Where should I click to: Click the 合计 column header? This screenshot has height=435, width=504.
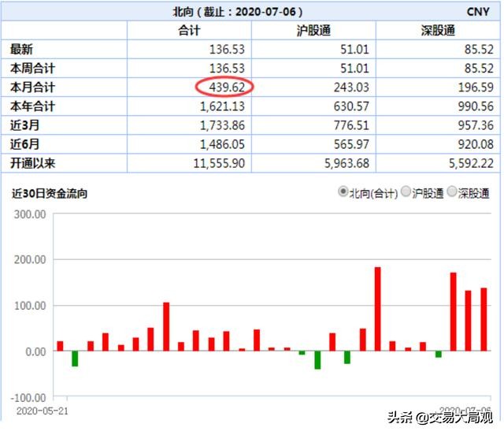click(189, 31)
